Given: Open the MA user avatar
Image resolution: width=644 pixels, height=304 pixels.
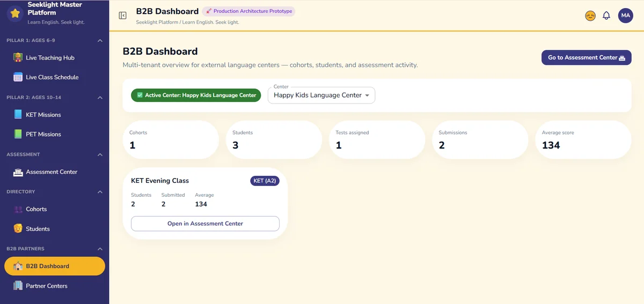Looking at the screenshot, I should click(x=626, y=16).
